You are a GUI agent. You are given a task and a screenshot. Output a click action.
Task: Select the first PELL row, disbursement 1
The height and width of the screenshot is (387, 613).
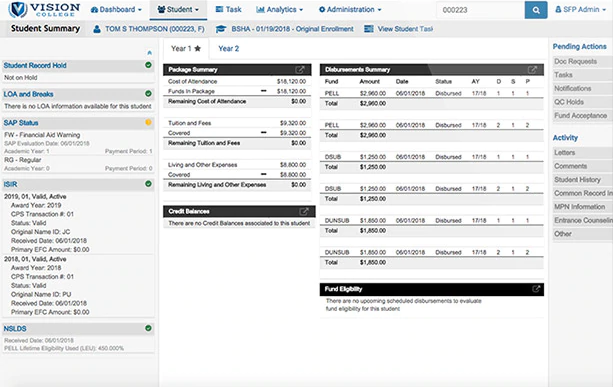click(x=432, y=93)
